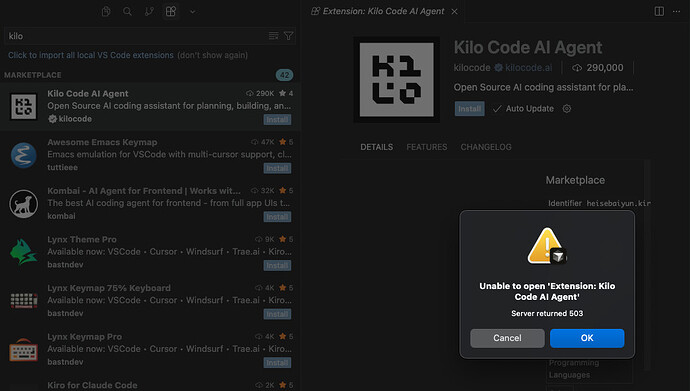Image resolution: width=690 pixels, height=391 pixels.
Task: Click the extension details vertical scrollbar
Action: 647,264
